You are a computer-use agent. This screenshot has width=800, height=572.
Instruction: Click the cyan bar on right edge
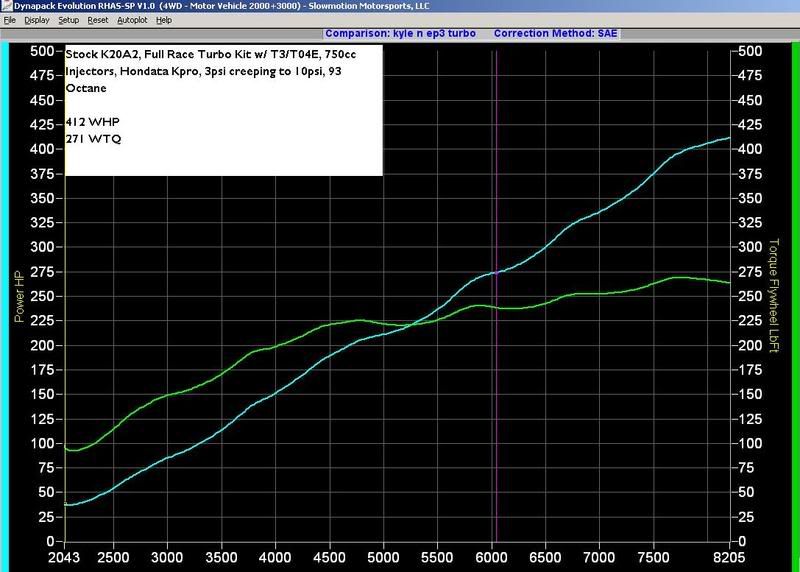click(x=794, y=300)
